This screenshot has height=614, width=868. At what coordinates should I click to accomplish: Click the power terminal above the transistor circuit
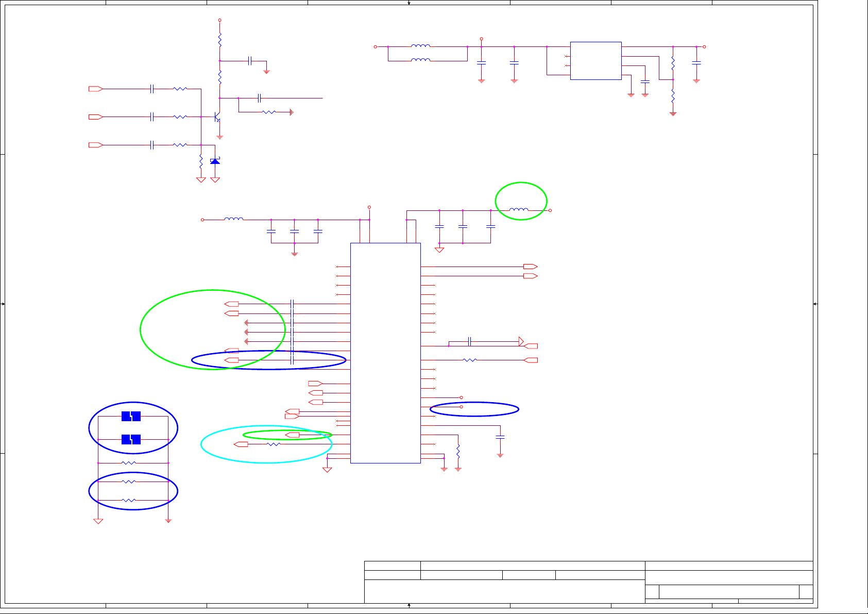[220, 21]
